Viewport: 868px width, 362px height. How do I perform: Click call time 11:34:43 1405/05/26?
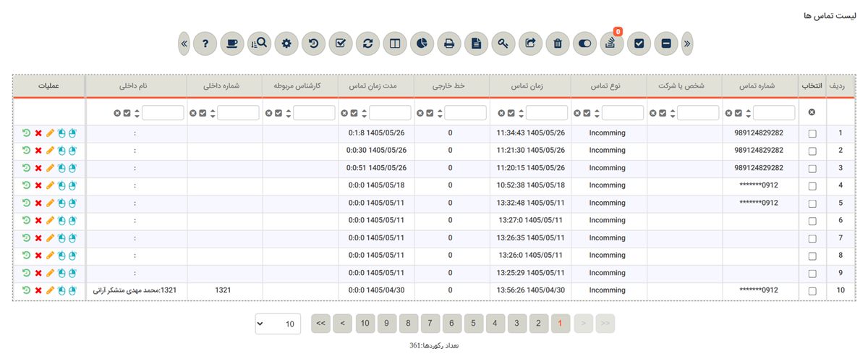[x=530, y=133]
